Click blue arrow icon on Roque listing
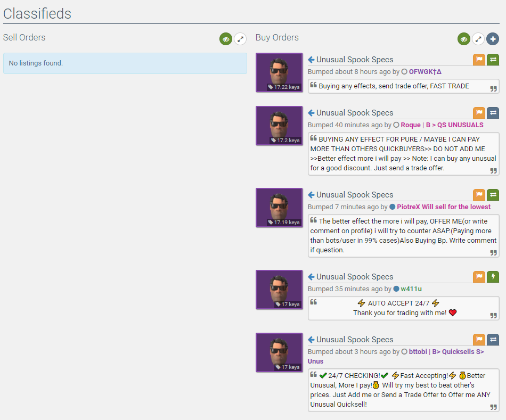 (311, 113)
